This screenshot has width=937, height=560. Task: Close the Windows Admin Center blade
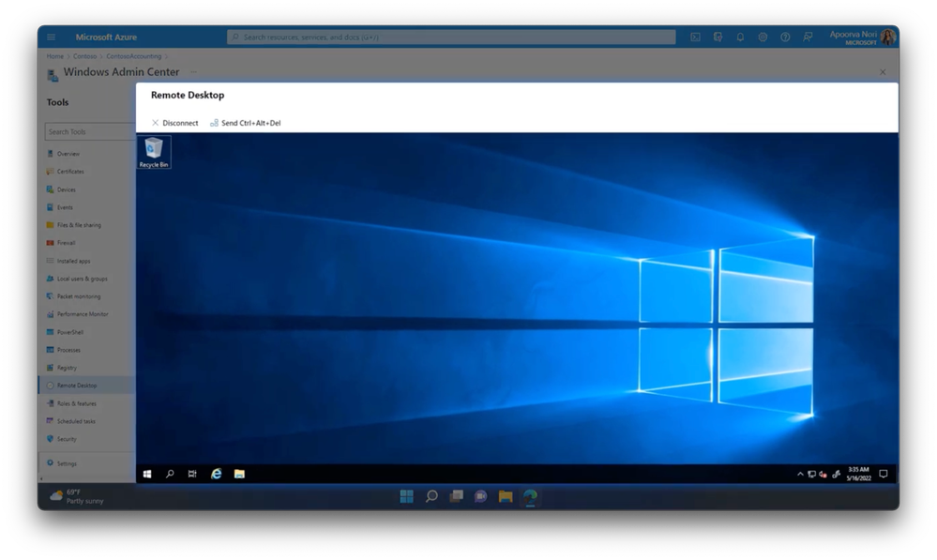[883, 71]
